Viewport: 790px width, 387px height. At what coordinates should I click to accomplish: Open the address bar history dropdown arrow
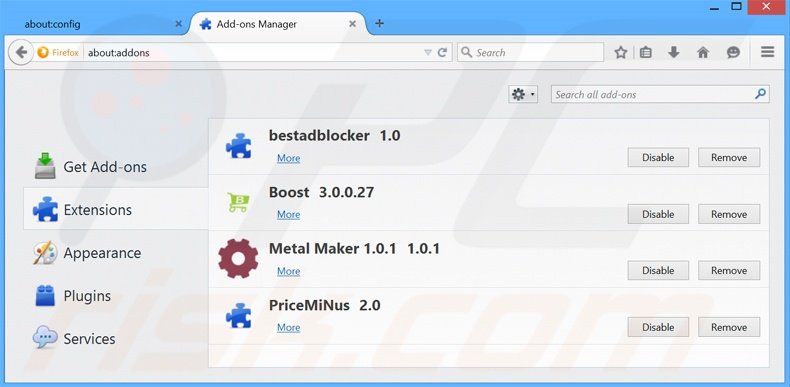click(x=428, y=52)
